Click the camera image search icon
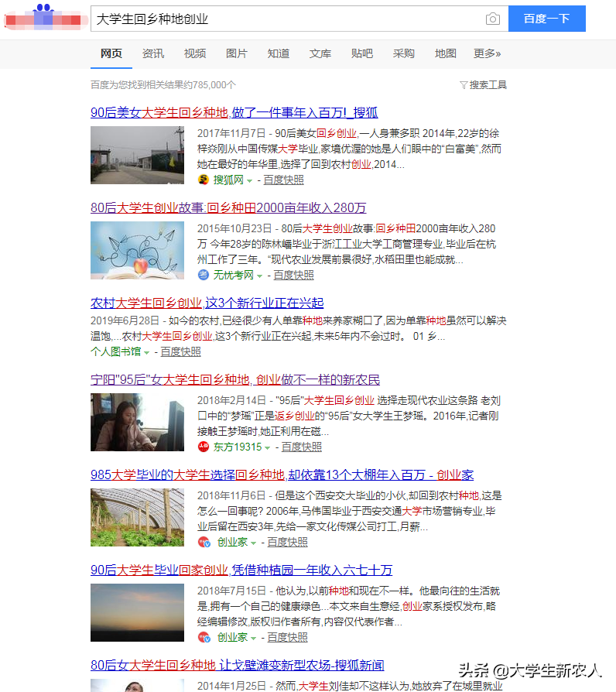 click(x=492, y=19)
